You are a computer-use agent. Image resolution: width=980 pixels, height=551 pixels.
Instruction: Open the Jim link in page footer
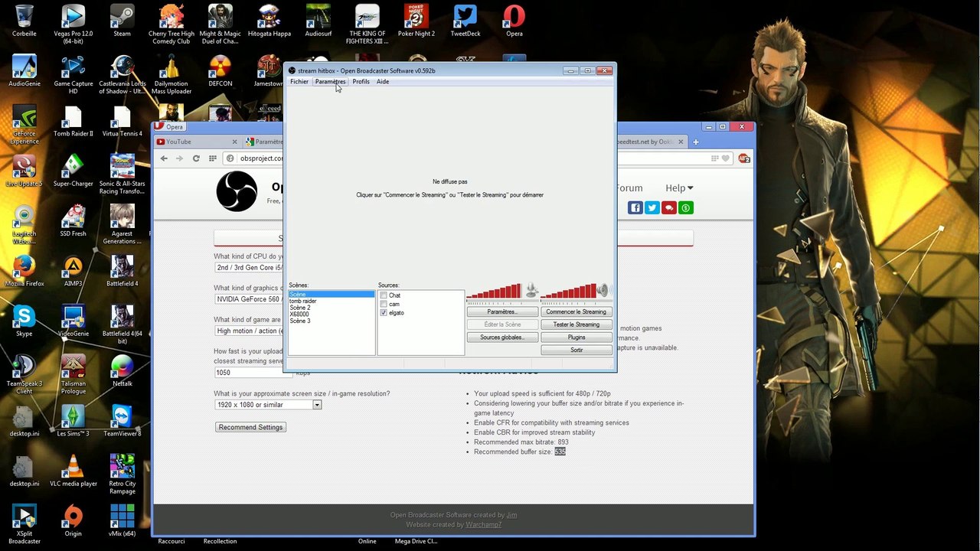(x=512, y=515)
